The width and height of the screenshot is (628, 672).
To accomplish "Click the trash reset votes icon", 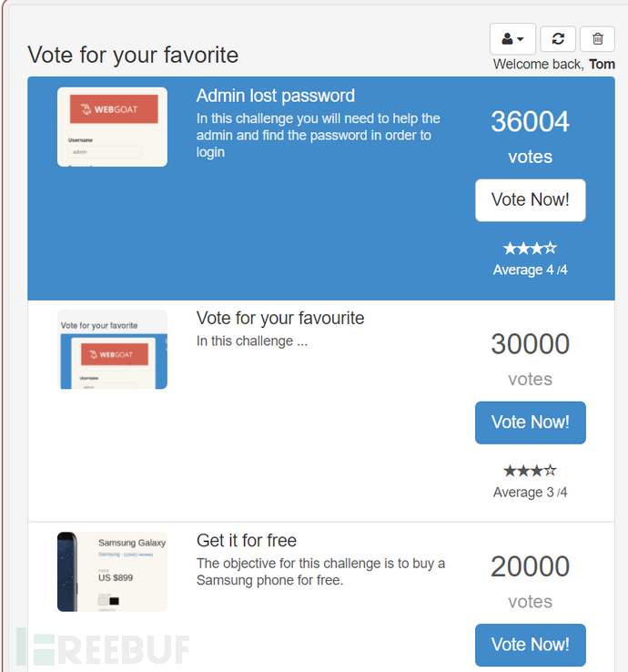I will 597,39.
